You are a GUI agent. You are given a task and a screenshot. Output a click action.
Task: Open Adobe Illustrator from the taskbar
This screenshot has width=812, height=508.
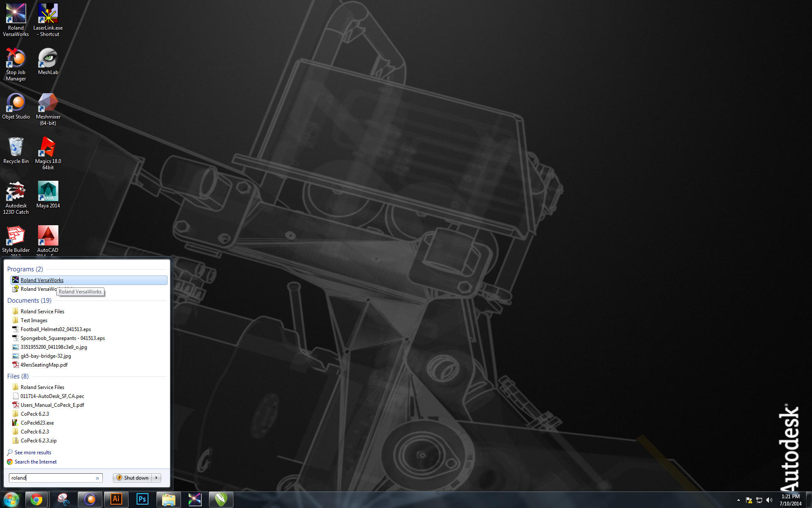pyautogui.click(x=116, y=500)
